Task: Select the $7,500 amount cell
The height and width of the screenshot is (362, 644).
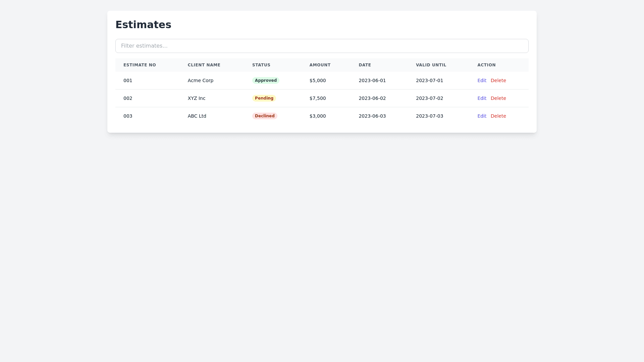Action: (x=317, y=98)
